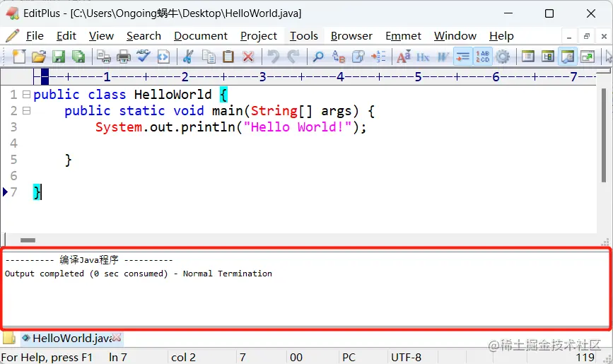Click "col 2" in the status bar
Viewport: 613px width, 364px height.
point(183,357)
